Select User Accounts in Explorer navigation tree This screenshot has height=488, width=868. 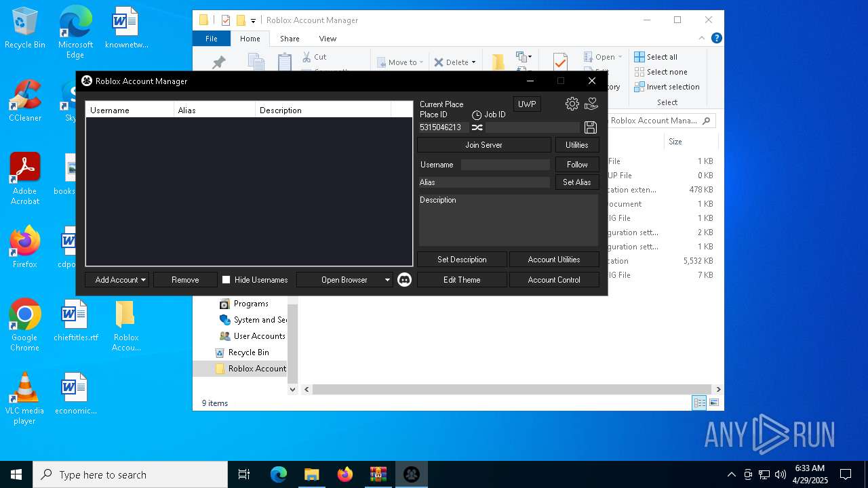point(252,336)
